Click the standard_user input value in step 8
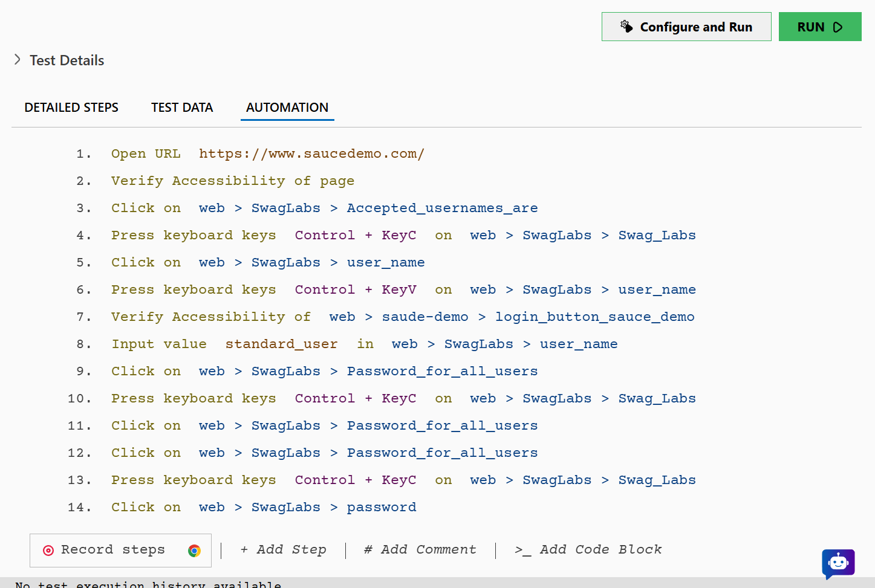The height and width of the screenshot is (588, 875). [281, 344]
